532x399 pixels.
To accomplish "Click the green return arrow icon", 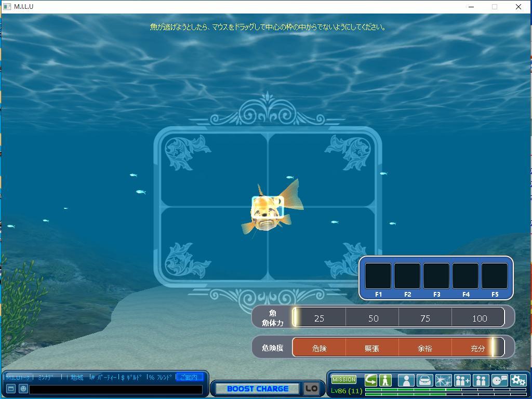I will point(371,380).
